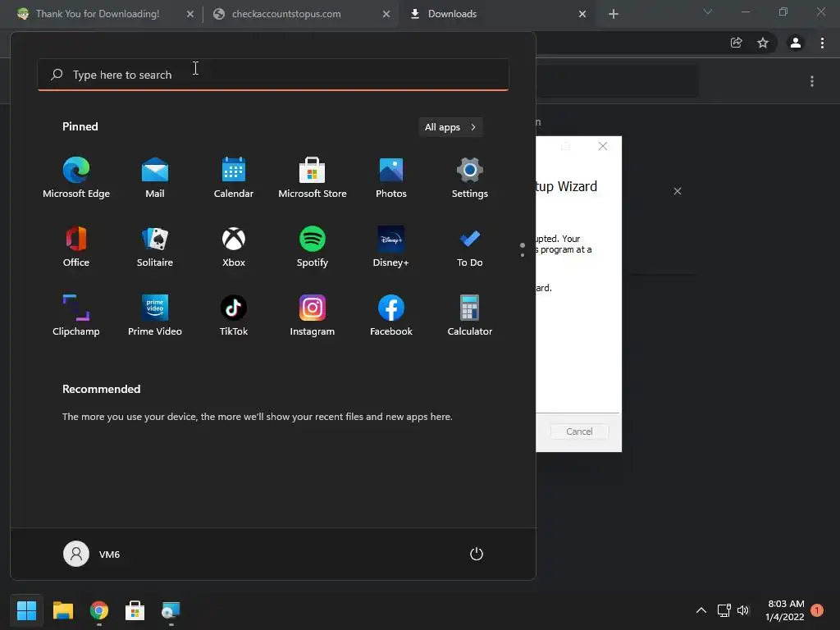Click the Type here to search field

point(273,75)
